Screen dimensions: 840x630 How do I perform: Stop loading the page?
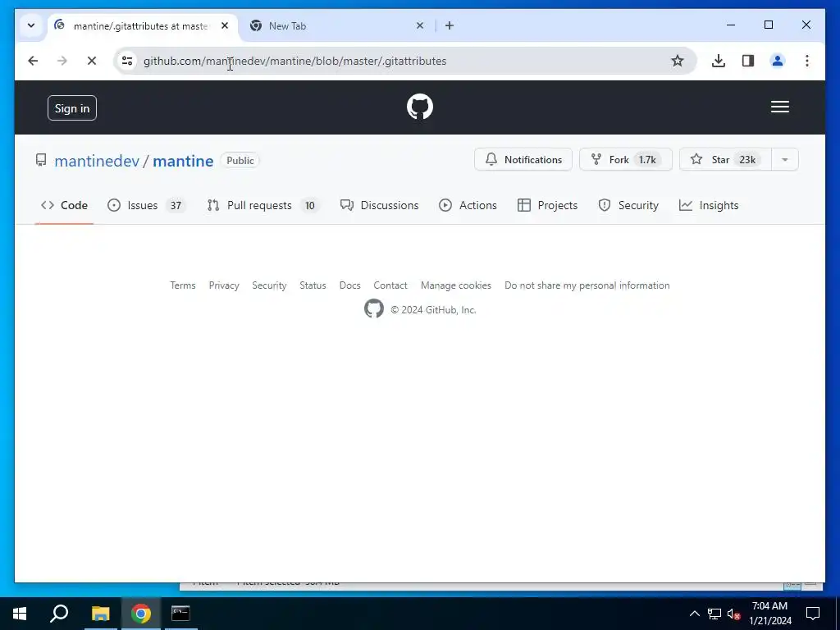[92, 61]
